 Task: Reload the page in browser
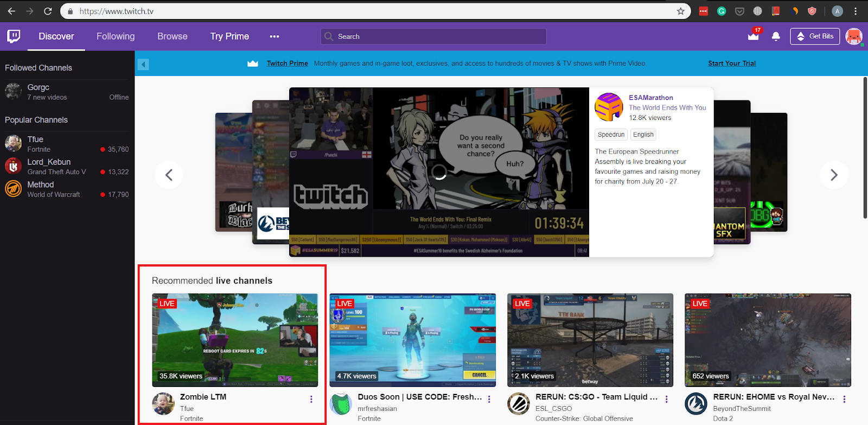pos(48,11)
